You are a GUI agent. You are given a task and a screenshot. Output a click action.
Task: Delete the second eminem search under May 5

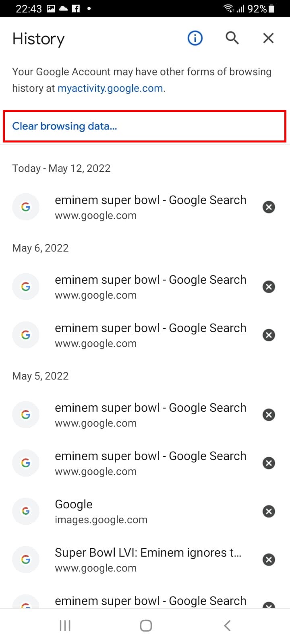(269, 463)
